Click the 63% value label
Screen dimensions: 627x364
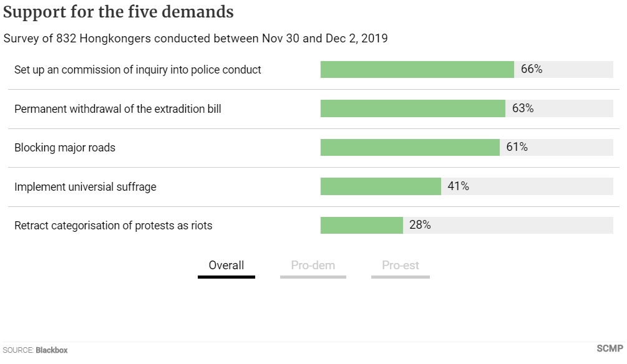pyautogui.click(x=523, y=108)
